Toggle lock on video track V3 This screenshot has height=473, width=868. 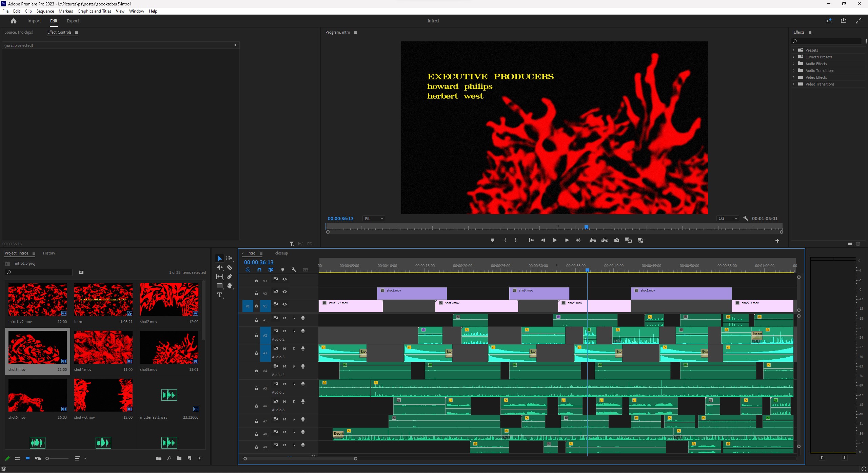257,281
